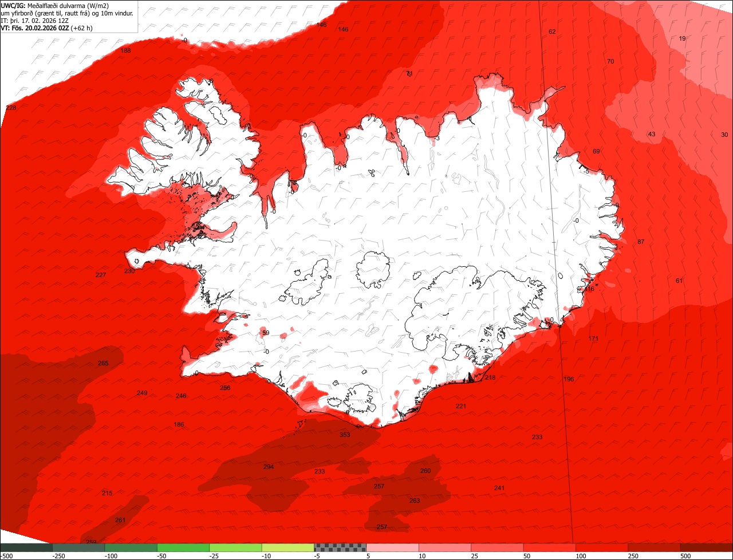
Task: Click the legend label -500
Action: [x=7, y=556]
